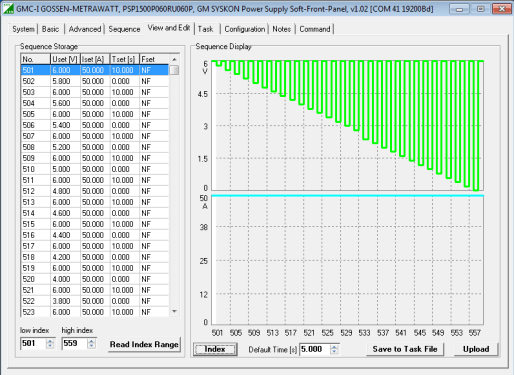
Task: Click Save to Task File button
Action: 405,349
